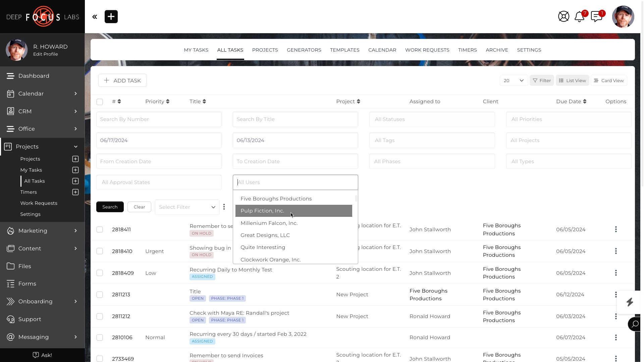
Task: Open the 20 per-page dropdown
Action: [514, 80]
